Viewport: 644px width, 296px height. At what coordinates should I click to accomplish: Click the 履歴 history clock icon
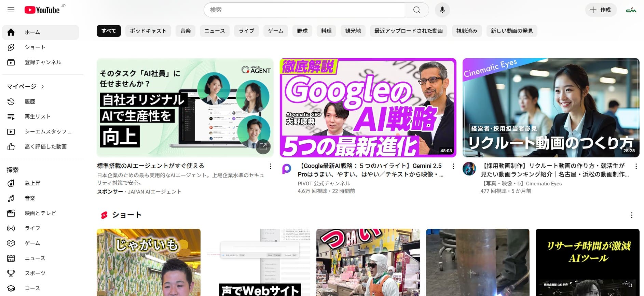[11, 101]
